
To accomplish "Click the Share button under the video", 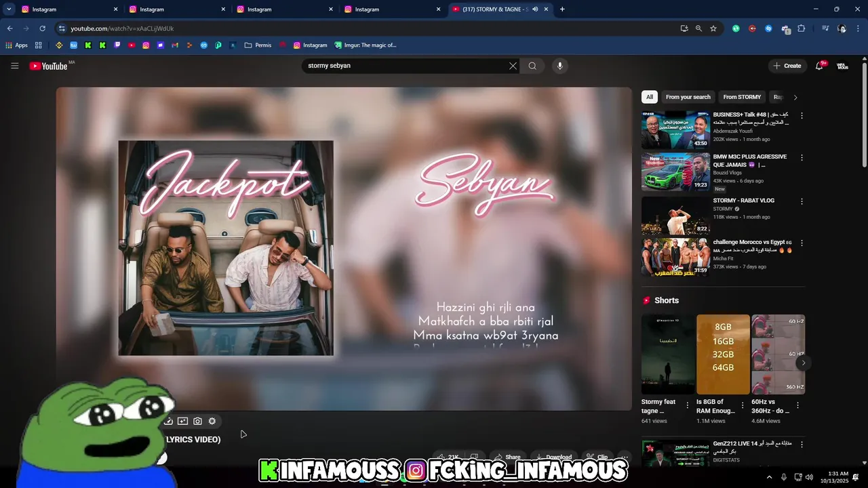I will click(507, 457).
